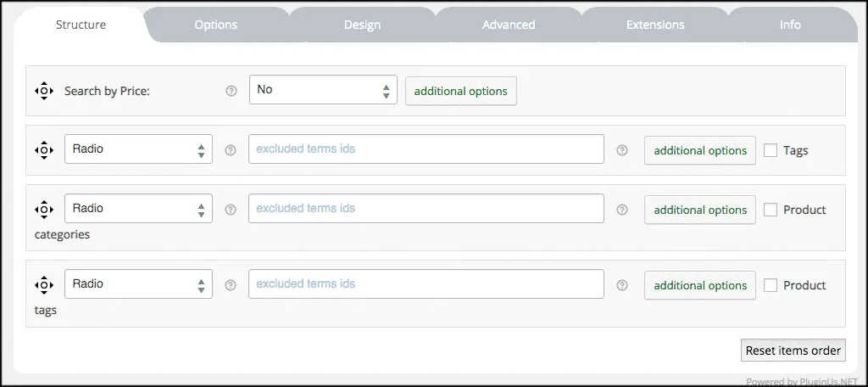Image resolution: width=868 pixels, height=387 pixels.
Task: Click the move handle in the Product categories row
Action: pyautogui.click(x=44, y=209)
